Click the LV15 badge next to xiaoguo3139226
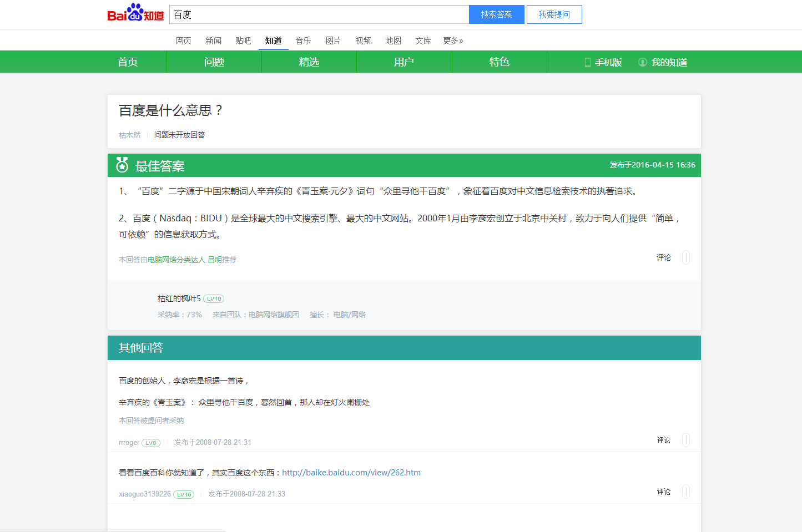The width and height of the screenshot is (802, 532). coord(184,494)
